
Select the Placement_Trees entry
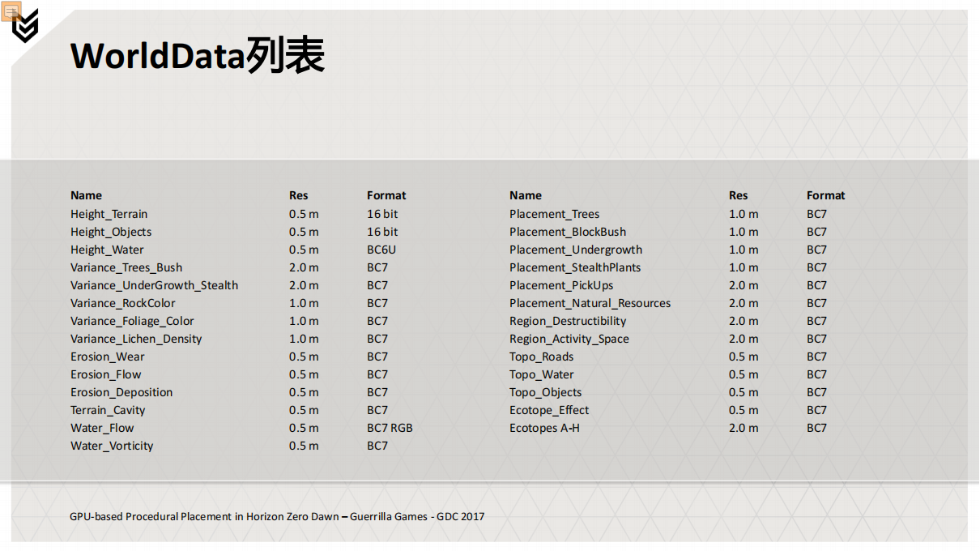554,214
